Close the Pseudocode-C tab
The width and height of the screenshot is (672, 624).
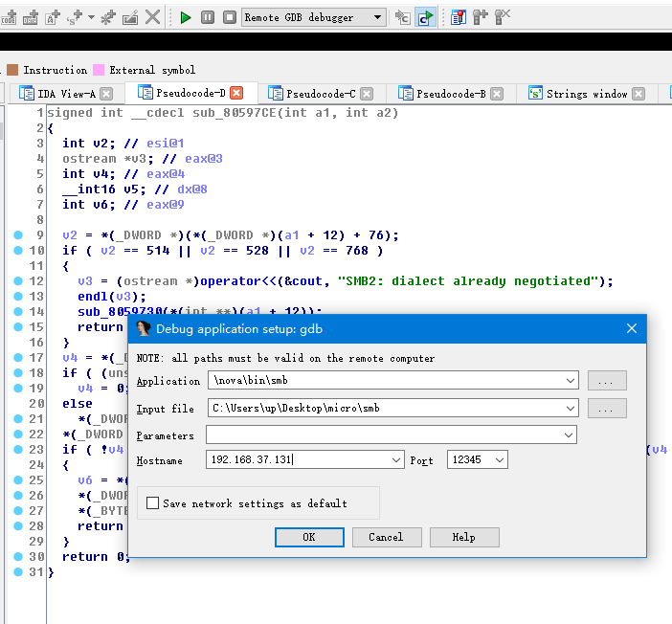click(x=367, y=94)
